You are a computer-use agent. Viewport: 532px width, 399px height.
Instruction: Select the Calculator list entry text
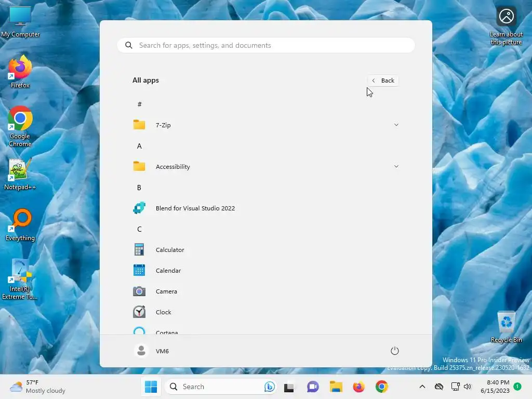(170, 250)
